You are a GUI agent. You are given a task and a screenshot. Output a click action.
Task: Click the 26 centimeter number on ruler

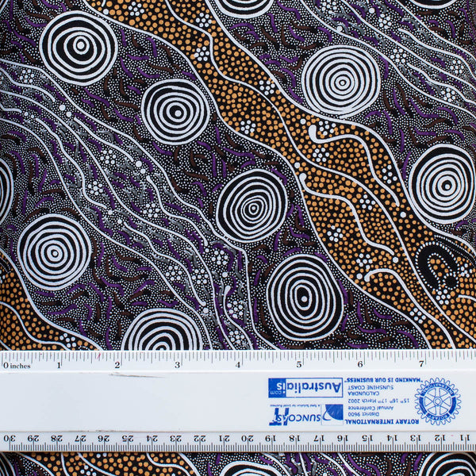pyautogui.click(x=104, y=439)
